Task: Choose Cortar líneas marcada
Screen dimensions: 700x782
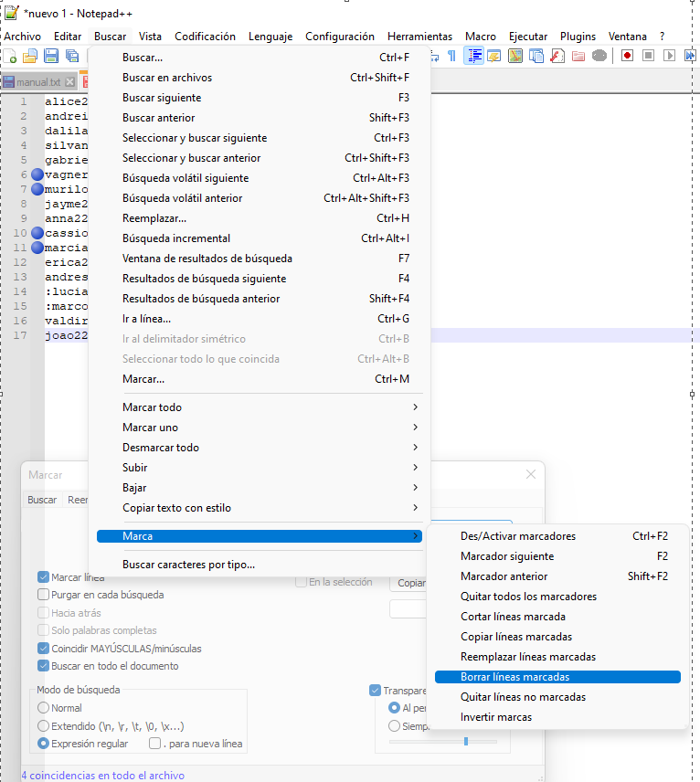Action: [x=557, y=617]
